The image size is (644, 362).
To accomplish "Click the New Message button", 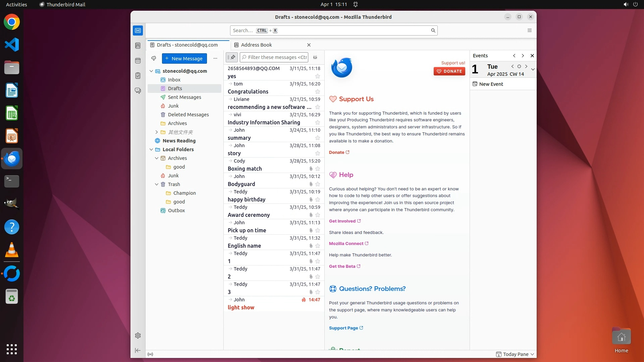I will point(184,58).
